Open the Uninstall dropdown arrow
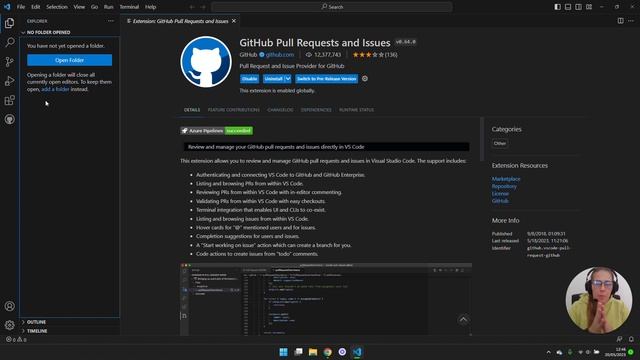This screenshot has height=360, width=640. [x=288, y=78]
